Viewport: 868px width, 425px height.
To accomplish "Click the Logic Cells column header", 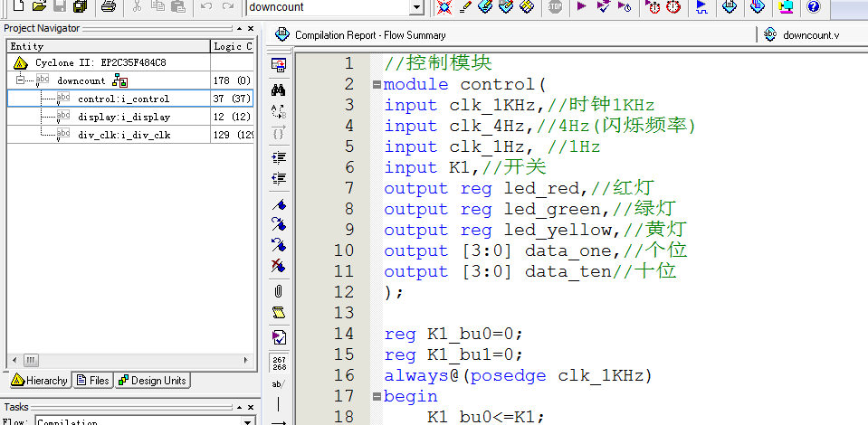I will click(x=232, y=46).
